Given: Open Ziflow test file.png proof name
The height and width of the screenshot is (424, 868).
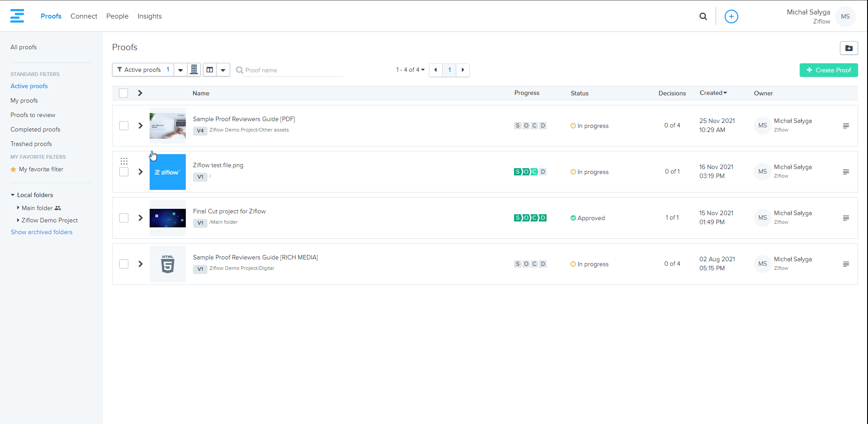Looking at the screenshot, I should (x=218, y=165).
